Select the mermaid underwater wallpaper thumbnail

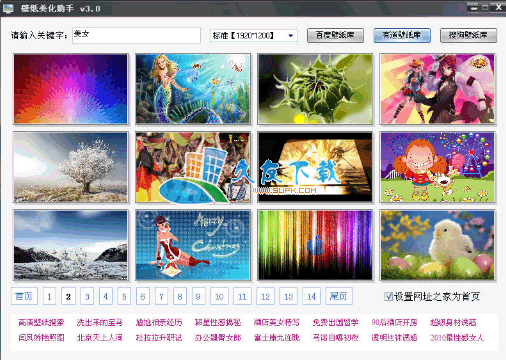(x=193, y=89)
